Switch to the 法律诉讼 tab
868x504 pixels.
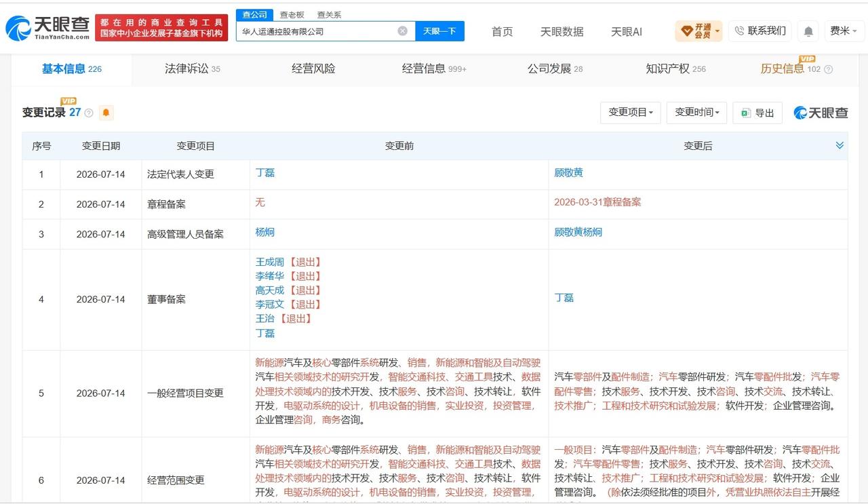pyautogui.click(x=192, y=69)
